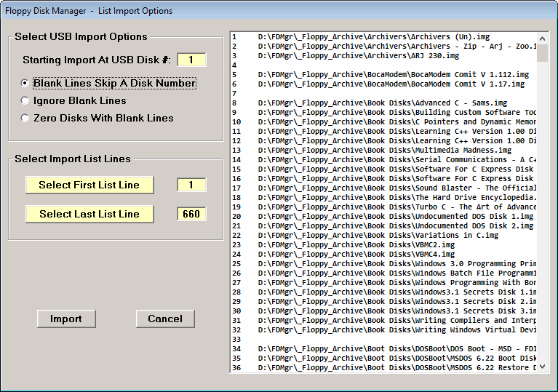Select line 34 DOS Boot - MSD entry

tap(383, 349)
